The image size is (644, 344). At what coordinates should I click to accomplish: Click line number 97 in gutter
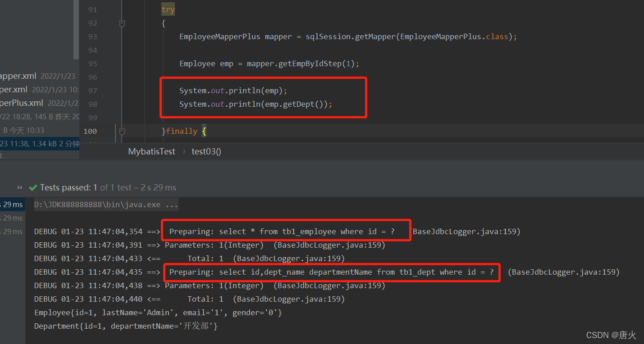(92, 91)
